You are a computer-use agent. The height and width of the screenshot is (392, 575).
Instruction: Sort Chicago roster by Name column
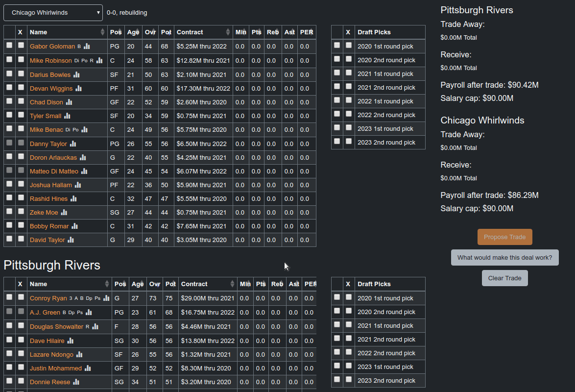point(67,32)
